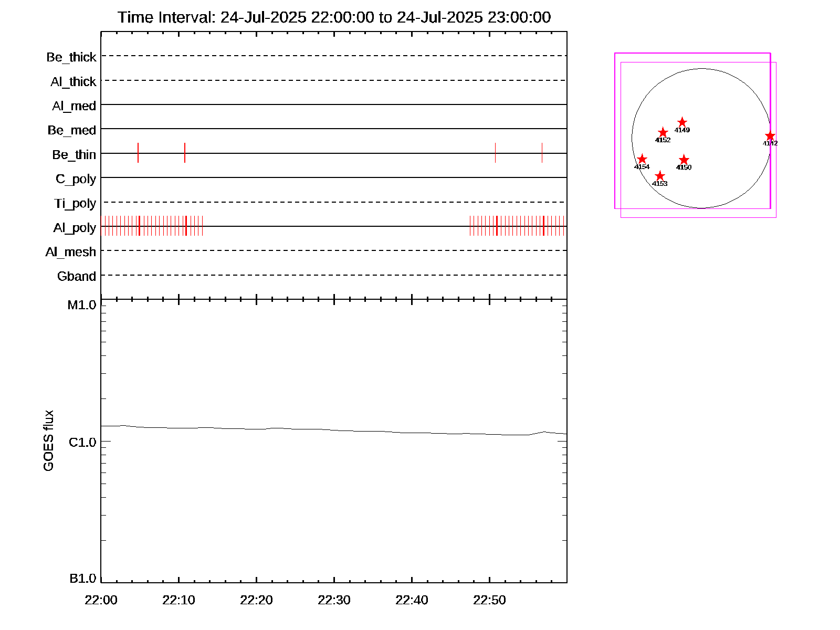Select the Al_poly filter row label
Screen dimensions: 840x630
pos(75,228)
